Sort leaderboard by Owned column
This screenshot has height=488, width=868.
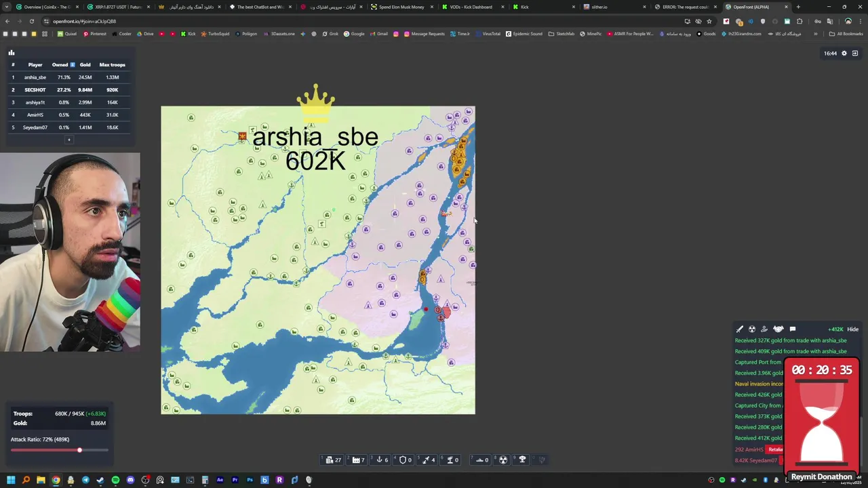pos(62,64)
